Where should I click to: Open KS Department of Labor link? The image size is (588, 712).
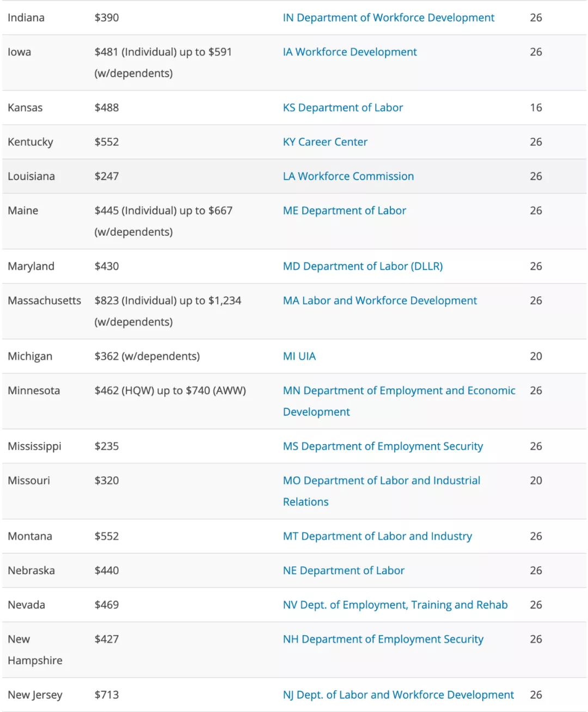click(x=342, y=107)
